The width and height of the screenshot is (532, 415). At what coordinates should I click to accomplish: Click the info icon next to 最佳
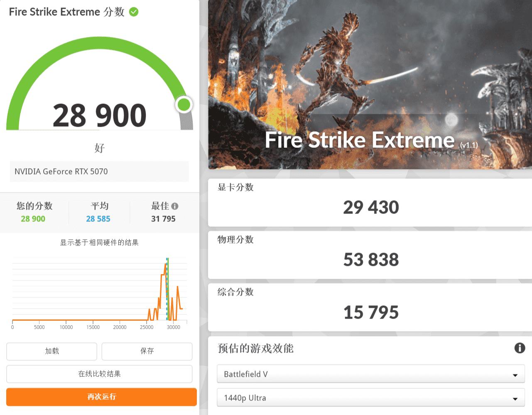tap(175, 206)
